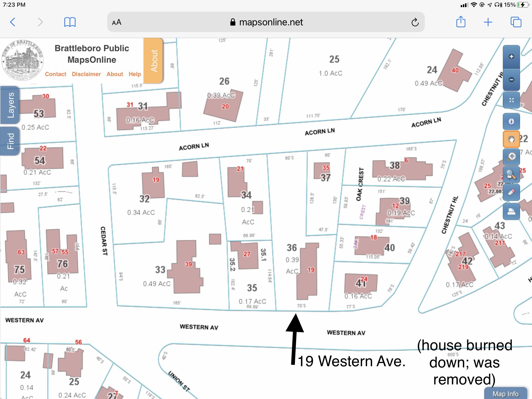
Task: Select the identify info tool
Action: [x=511, y=122]
